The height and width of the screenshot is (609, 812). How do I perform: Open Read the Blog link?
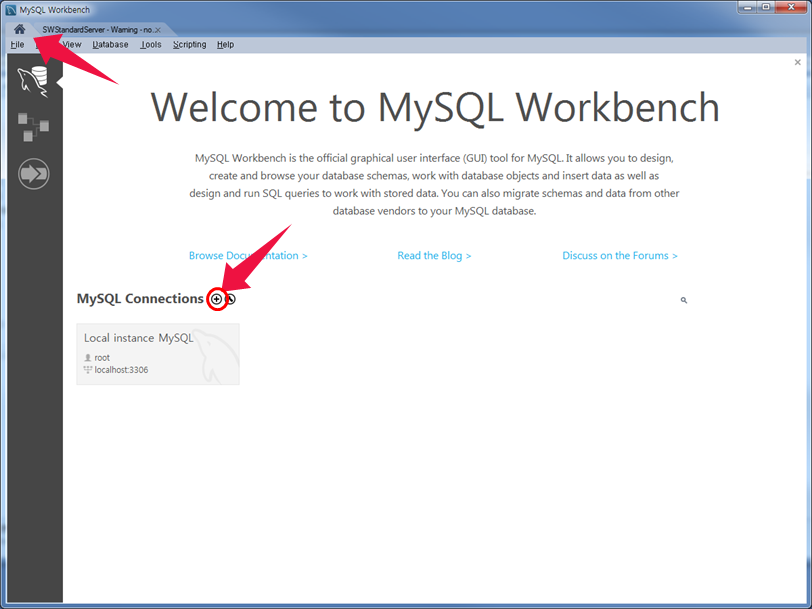[434, 255]
